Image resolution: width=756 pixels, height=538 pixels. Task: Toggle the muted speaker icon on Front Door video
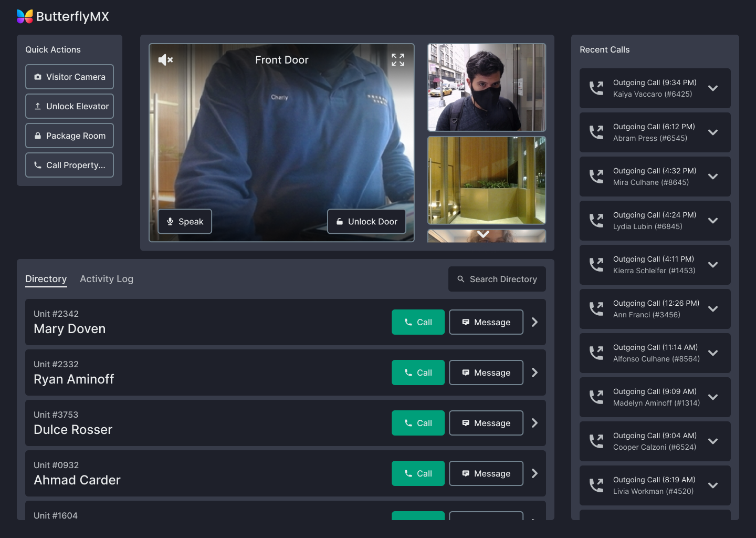(x=165, y=60)
